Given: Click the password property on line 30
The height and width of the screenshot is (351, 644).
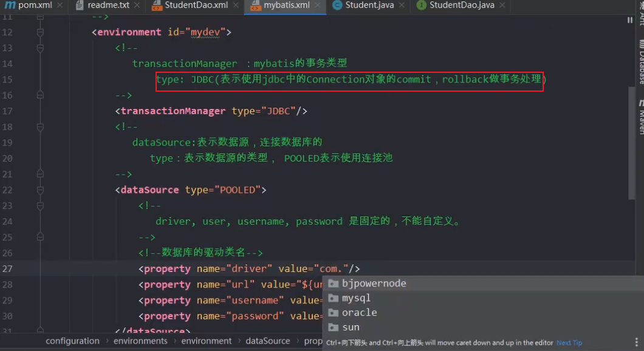Looking at the screenshot, I should [x=255, y=316].
